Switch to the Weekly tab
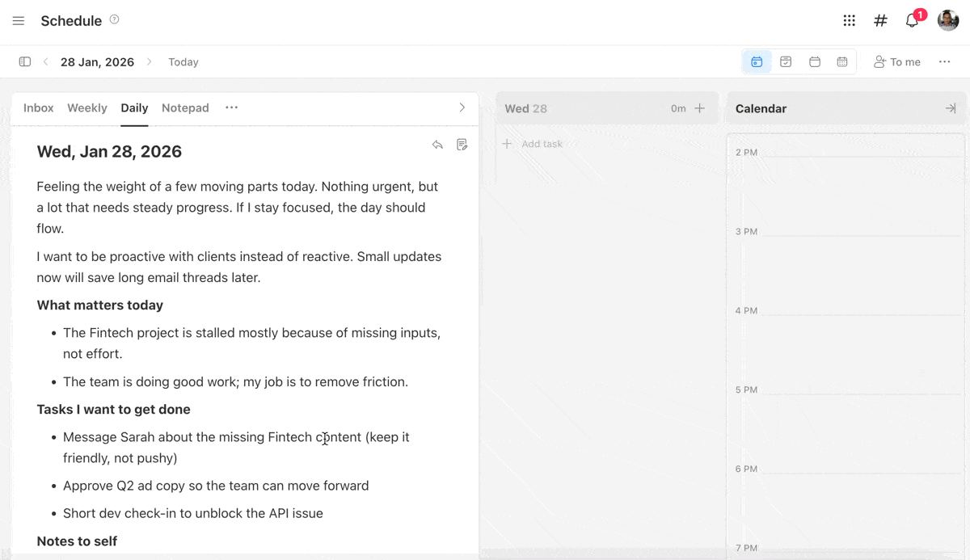The image size is (970, 560). 86,107
